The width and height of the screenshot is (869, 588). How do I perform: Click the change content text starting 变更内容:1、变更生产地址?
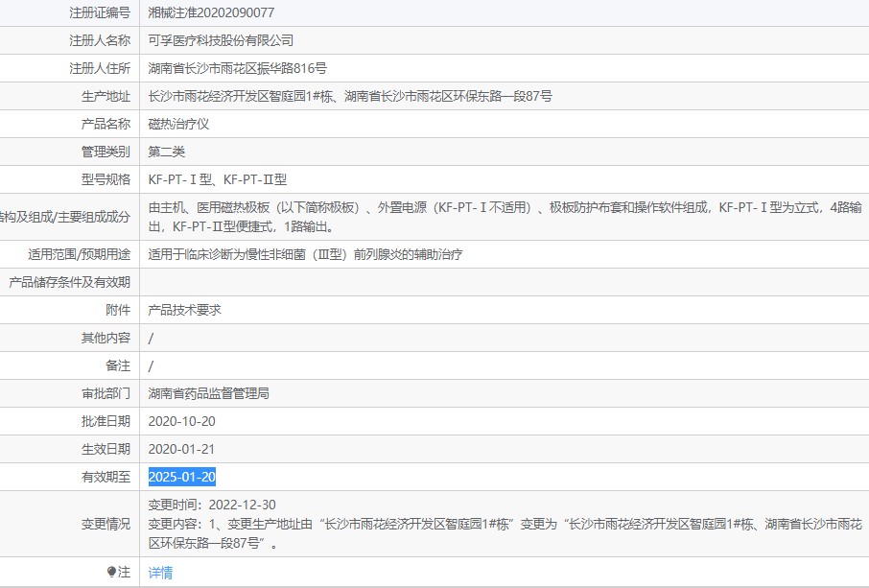click(505, 533)
